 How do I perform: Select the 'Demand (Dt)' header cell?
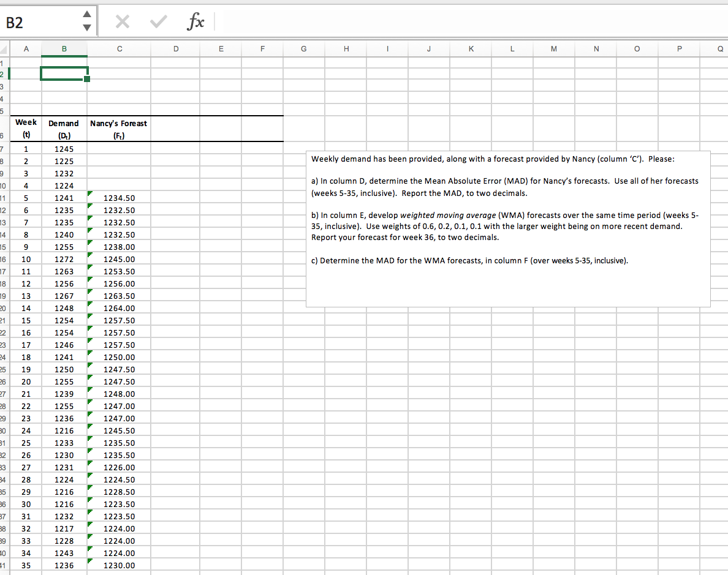click(64, 129)
